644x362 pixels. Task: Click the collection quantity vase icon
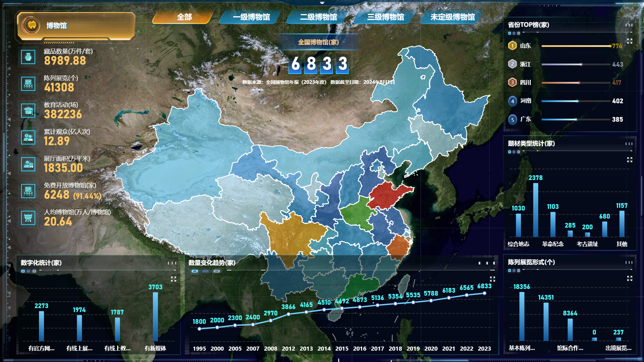pos(28,57)
